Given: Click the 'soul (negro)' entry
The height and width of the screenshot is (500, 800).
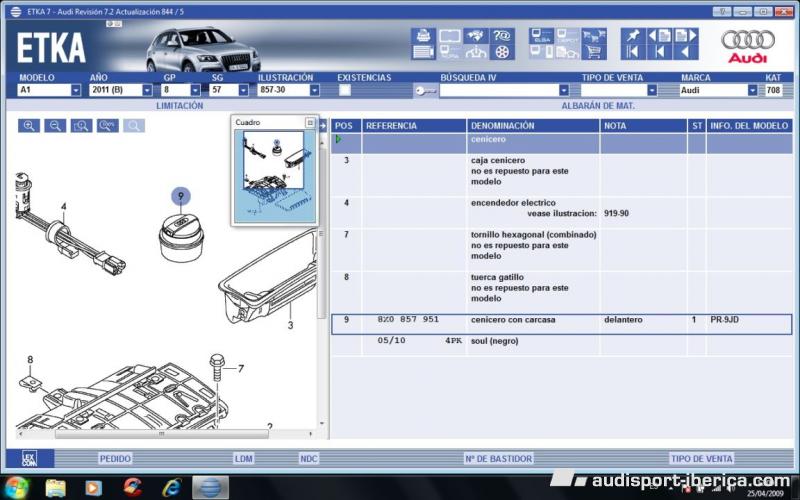Looking at the screenshot, I should click(x=494, y=341).
